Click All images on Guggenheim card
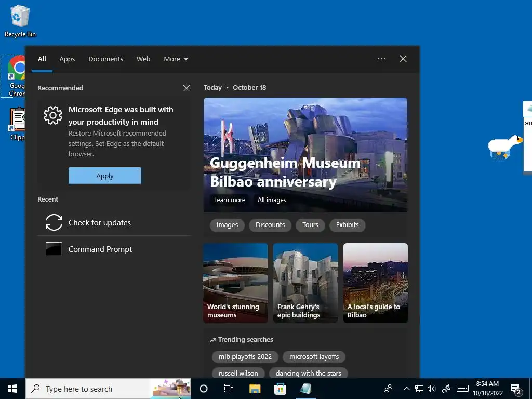The image size is (532, 399). coord(272,200)
